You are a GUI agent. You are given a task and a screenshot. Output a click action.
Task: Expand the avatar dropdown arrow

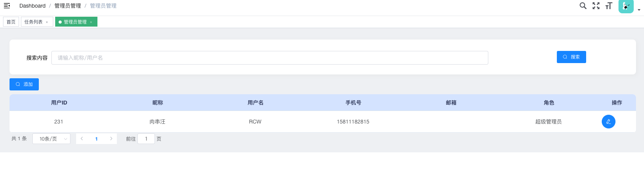(x=639, y=10)
